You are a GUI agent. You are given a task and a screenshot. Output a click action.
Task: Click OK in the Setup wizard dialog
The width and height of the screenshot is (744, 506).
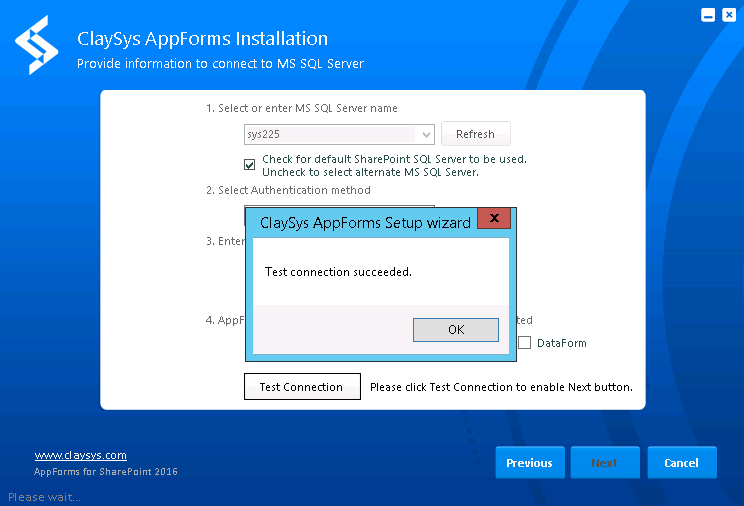pyautogui.click(x=456, y=329)
